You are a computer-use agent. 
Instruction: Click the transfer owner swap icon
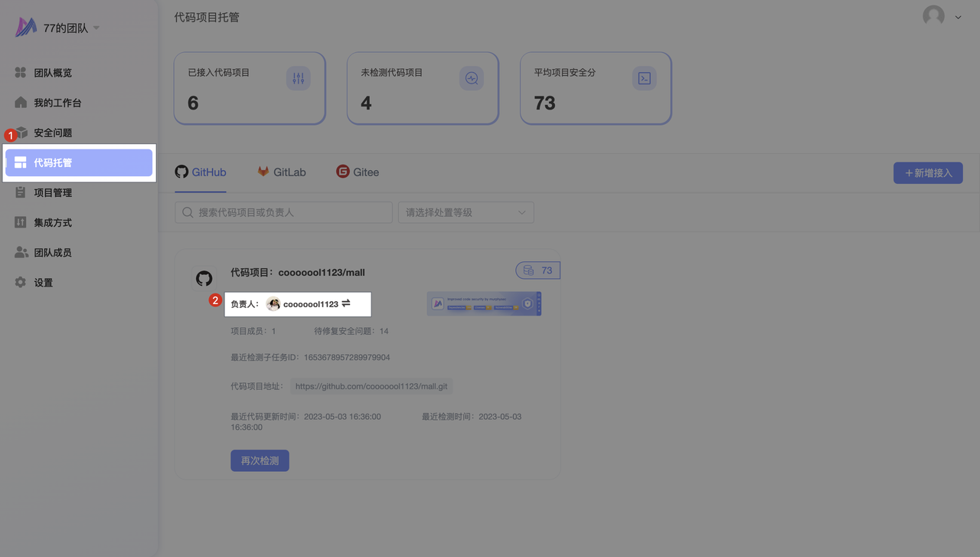point(346,303)
